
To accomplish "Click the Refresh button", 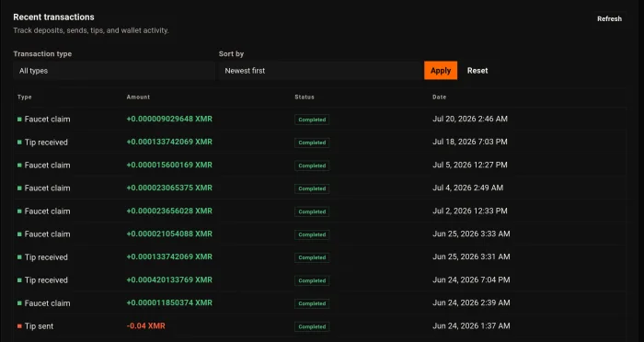I will click(609, 19).
